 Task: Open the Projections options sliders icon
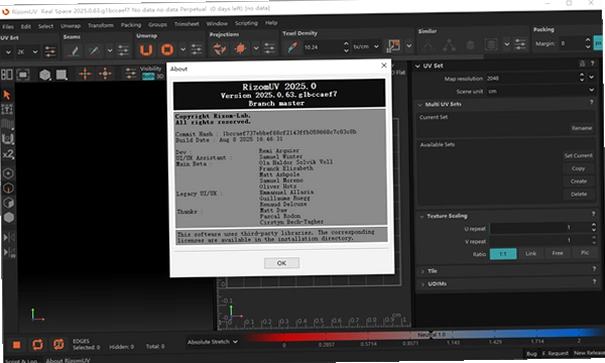269,48
